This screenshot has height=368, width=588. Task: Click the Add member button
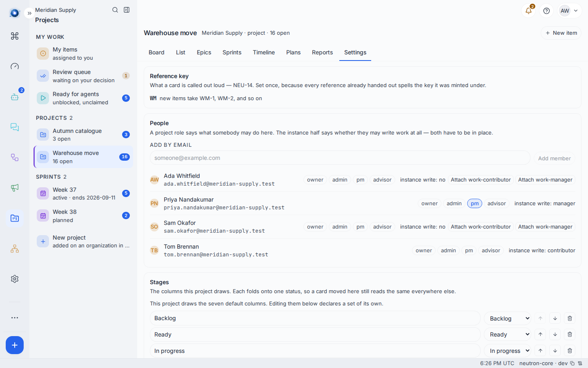click(554, 158)
